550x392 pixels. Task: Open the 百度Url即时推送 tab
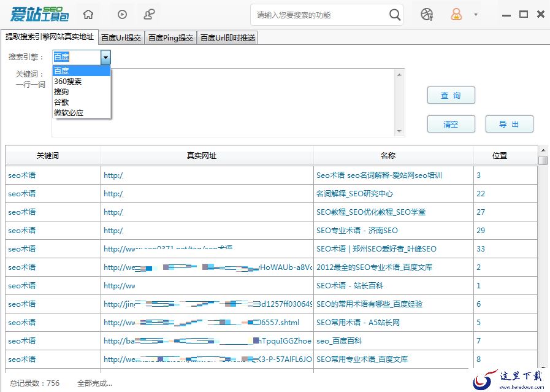227,38
